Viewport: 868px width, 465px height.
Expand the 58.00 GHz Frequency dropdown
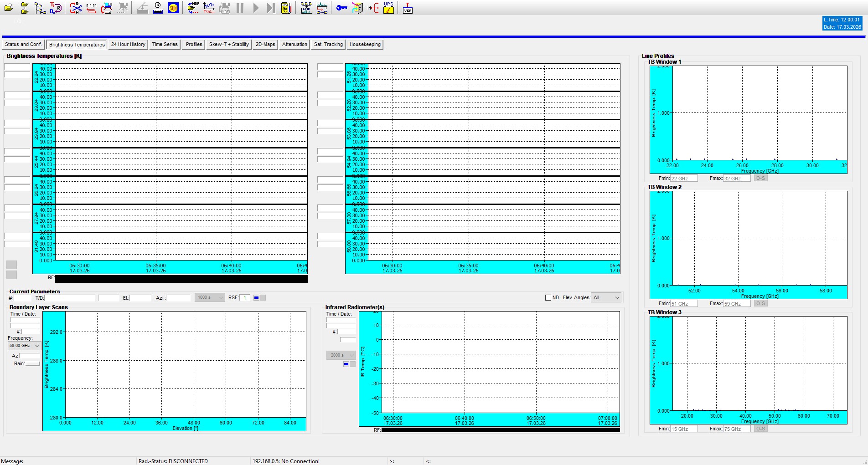tap(25, 346)
